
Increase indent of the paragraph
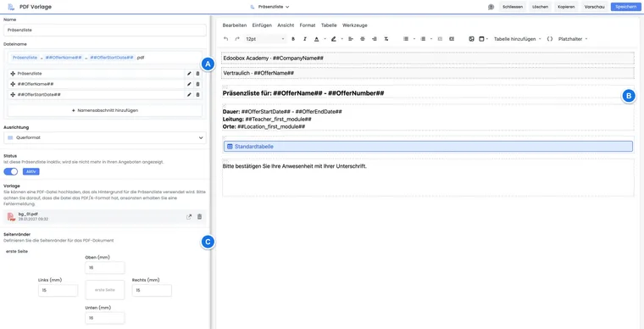point(452,39)
